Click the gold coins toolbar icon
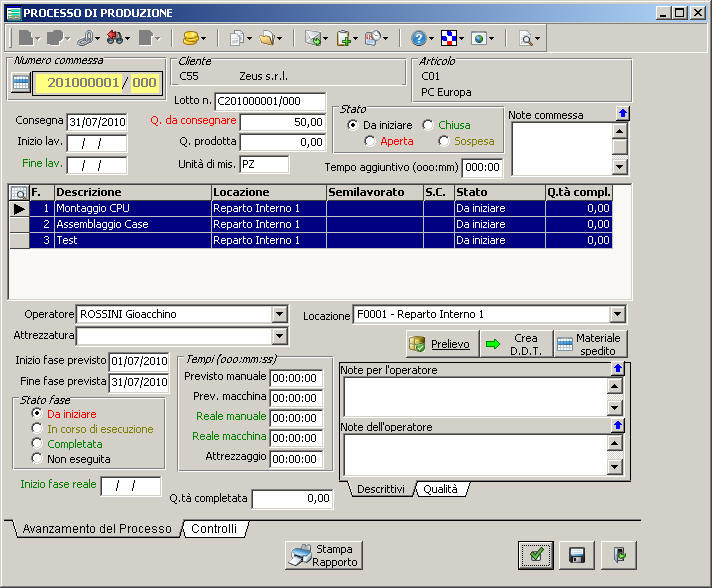712x588 pixels. (190, 38)
